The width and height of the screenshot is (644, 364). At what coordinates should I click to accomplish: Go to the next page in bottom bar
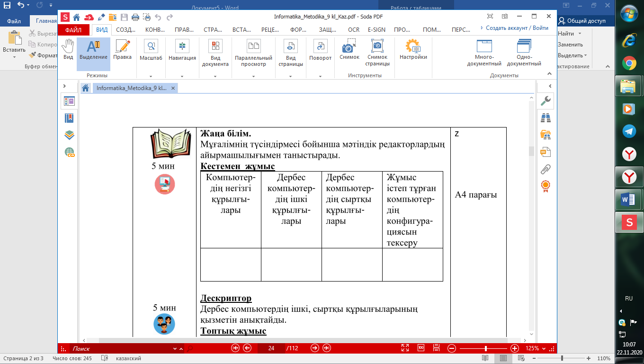[315, 348]
